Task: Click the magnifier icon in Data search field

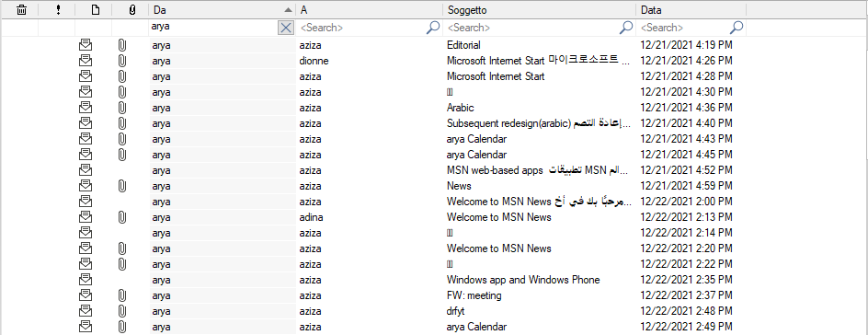Action: click(737, 27)
